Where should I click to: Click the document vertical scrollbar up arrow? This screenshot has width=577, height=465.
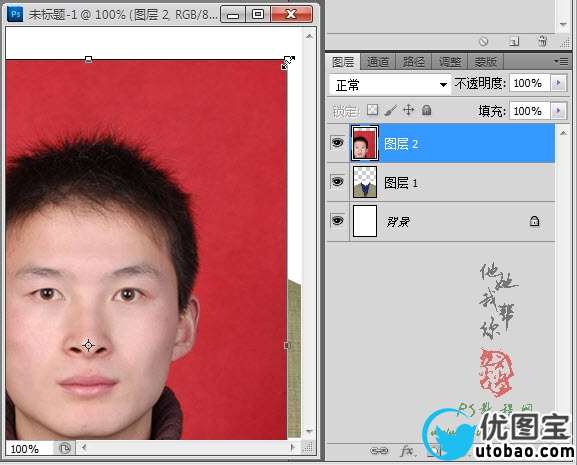(309, 36)
